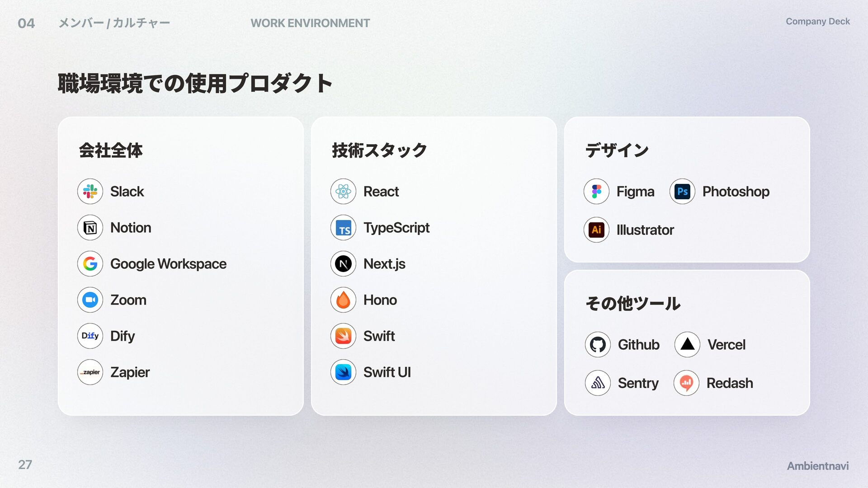Click the Photoshop Ps icon
This screenshot has height=488, width=868.
pos(682,192)
